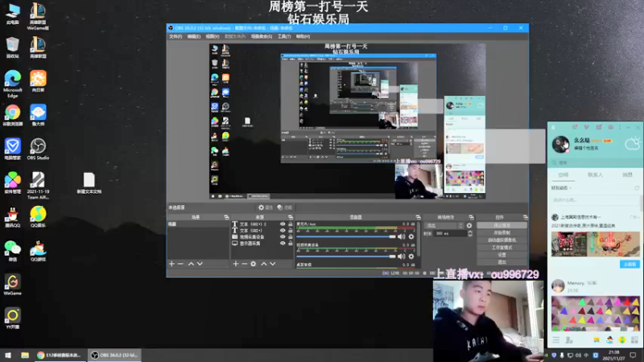This screenshot has height=362, width=644.
Task: Refresh the QQ friend feed
Action: coord(637,188)
